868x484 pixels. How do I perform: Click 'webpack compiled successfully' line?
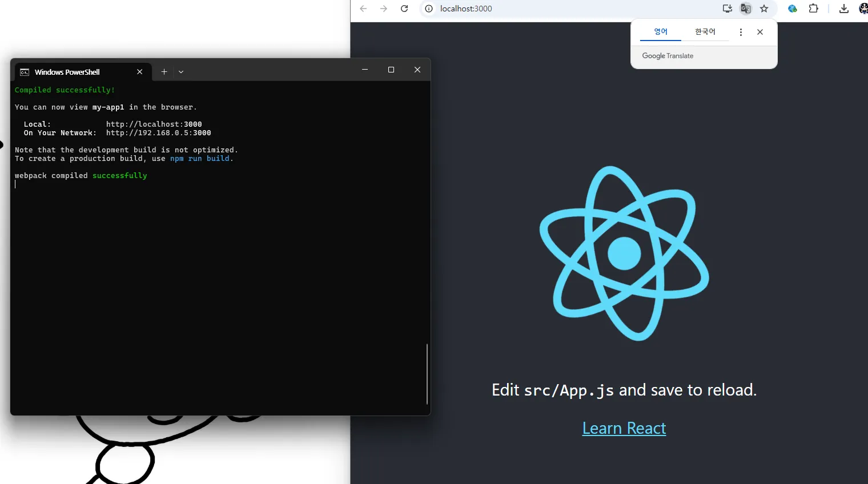click(81, 175)
